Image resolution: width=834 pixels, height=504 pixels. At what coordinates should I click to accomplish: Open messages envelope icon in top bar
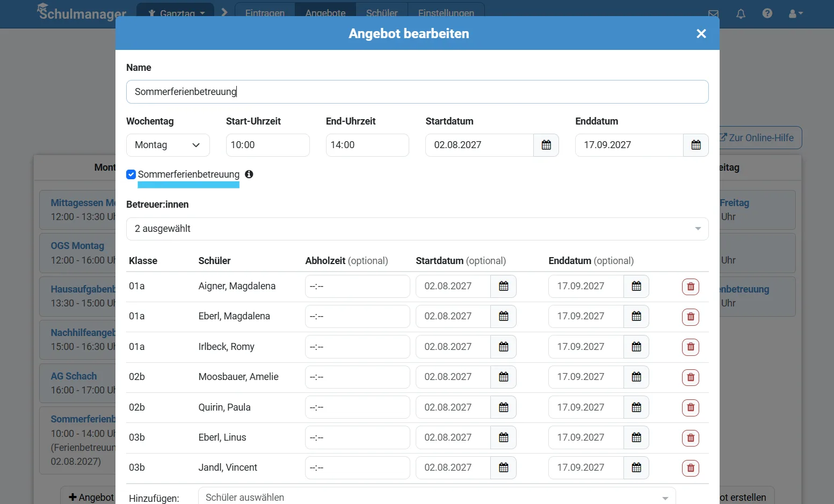tap(713, 13)
